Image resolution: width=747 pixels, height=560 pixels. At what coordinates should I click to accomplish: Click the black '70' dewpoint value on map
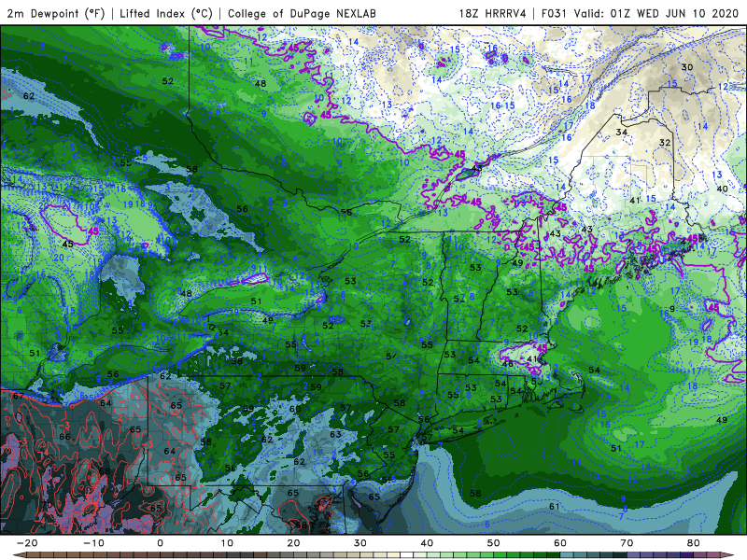(x=46, y=504)
